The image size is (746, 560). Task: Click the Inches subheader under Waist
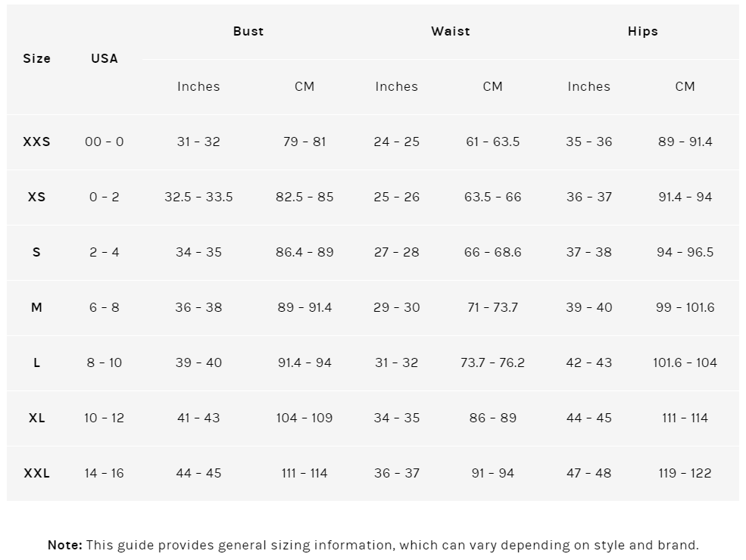coord(396,86)
